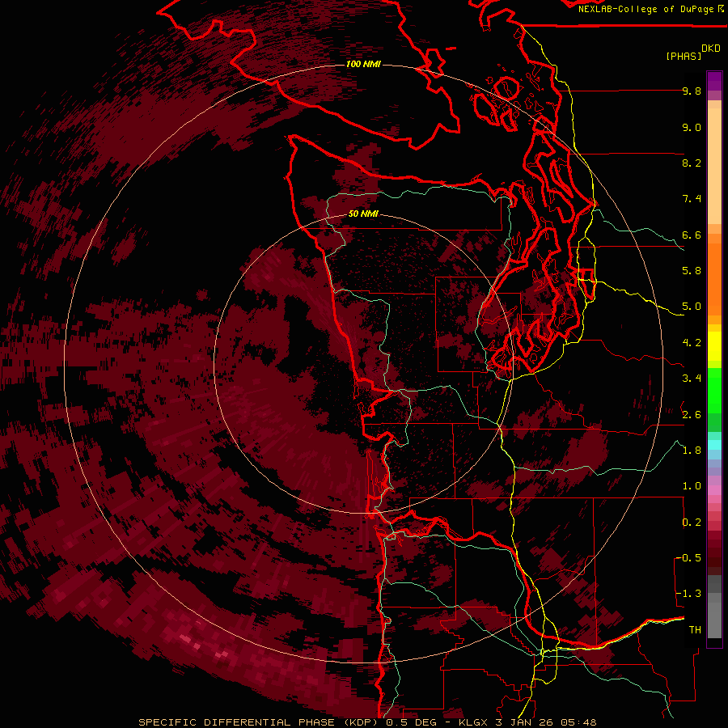Click the 1.8 scale value

pyautogui.click(x=692, y=451)
